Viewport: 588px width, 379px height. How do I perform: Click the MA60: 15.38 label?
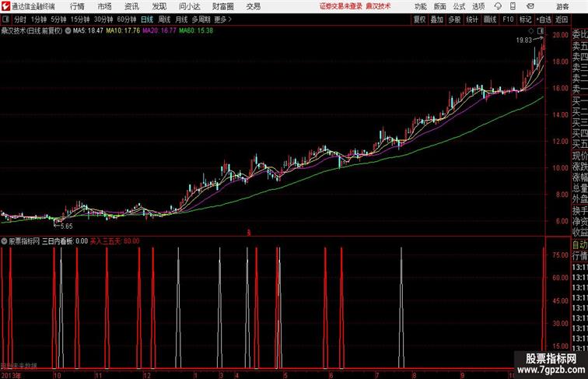coord(196,31)
